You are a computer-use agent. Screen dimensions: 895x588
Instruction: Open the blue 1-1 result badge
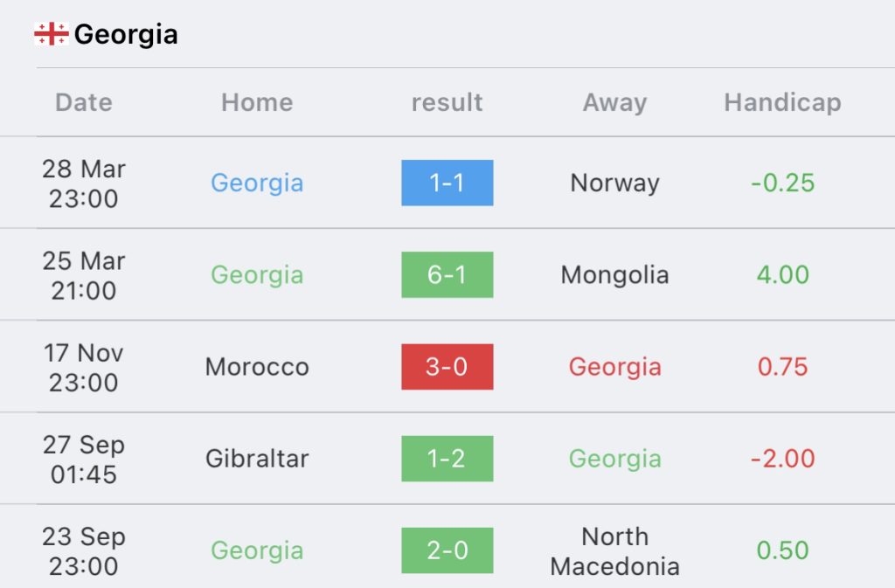coord(447,183)
